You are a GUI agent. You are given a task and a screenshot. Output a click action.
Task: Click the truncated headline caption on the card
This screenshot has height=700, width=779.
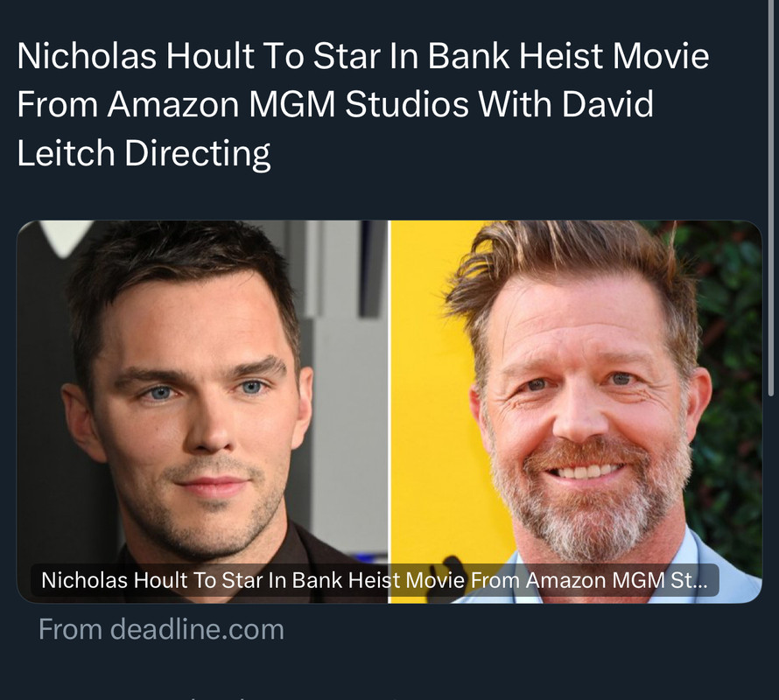pyautogui.click(x=375, y=580)
